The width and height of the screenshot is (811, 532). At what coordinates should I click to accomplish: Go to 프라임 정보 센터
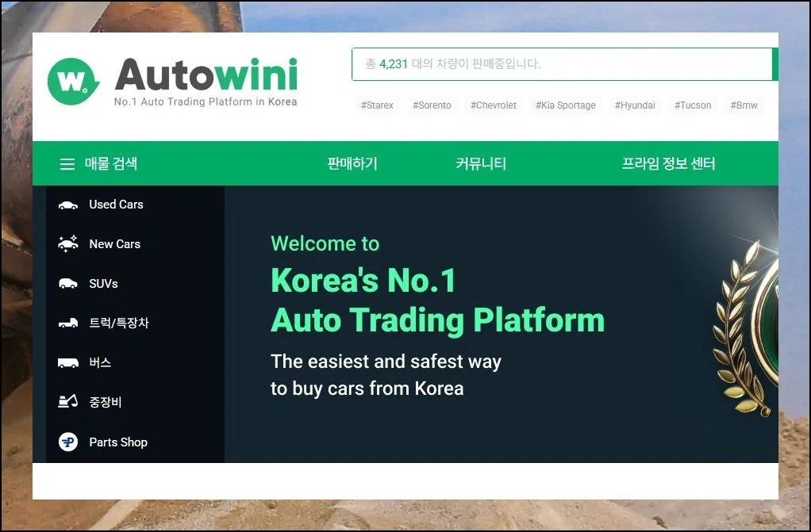pyautogui.click(x=671, y=163)
